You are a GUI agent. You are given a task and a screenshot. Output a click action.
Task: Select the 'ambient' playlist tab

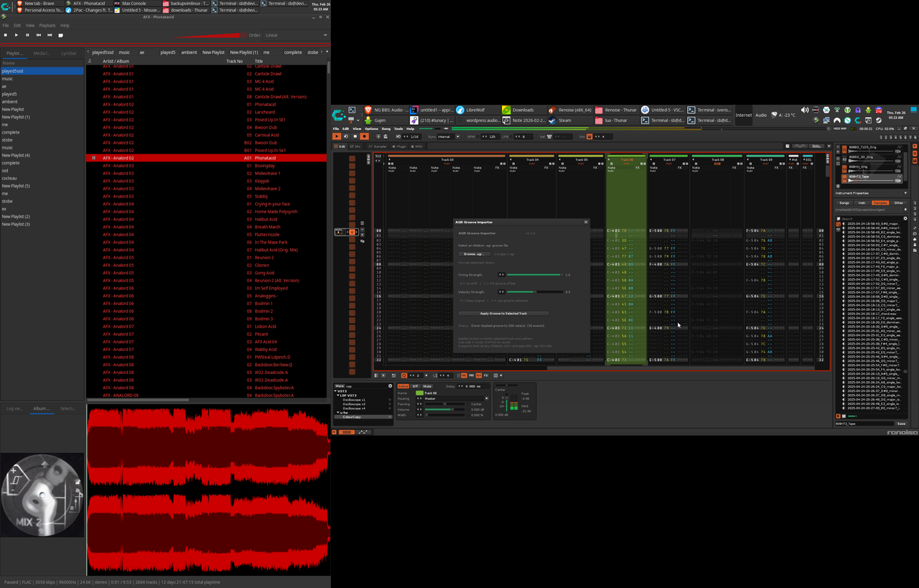[x=189, y=52]
